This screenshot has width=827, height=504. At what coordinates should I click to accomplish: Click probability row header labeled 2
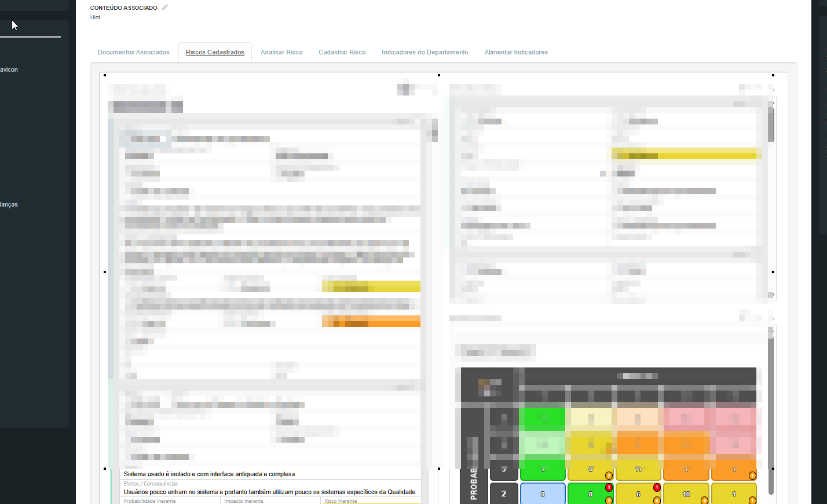coord(504,494)
